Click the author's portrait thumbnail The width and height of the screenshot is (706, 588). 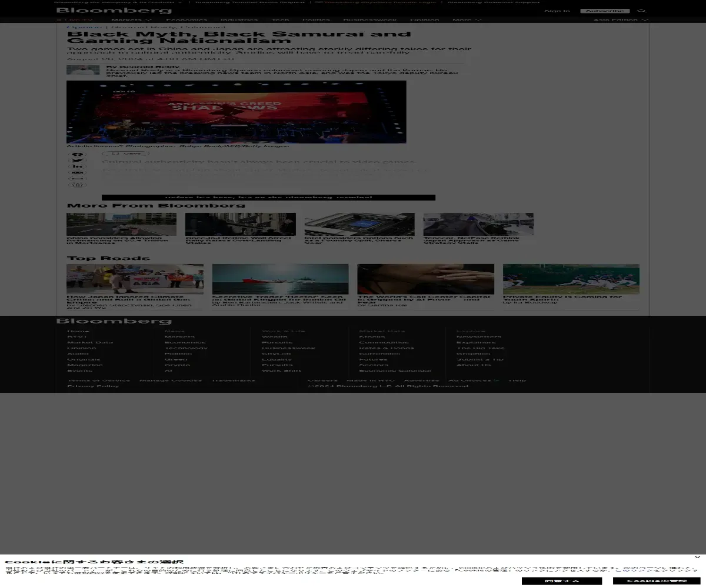[x=83, y=70]
